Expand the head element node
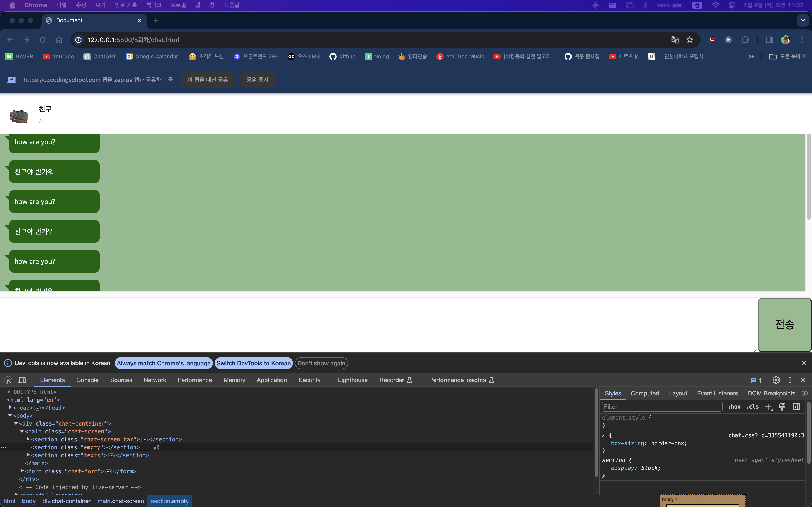This screenshot has height=507, width=812. (10, 407)
